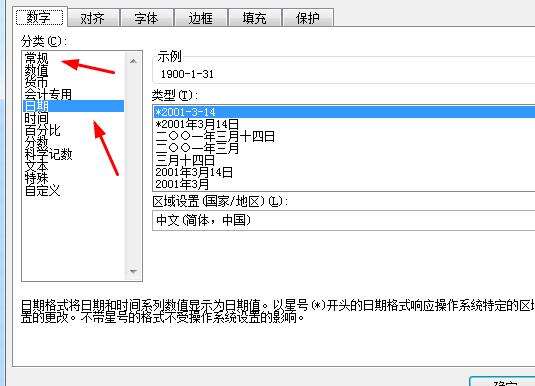Select 科学记数 category

tap(73, 154)
